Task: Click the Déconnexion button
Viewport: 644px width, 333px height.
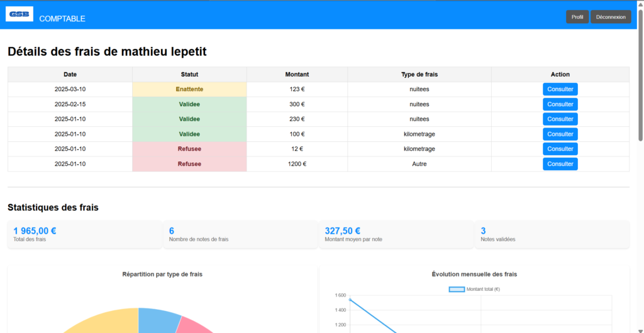Action: coord(611,17)
